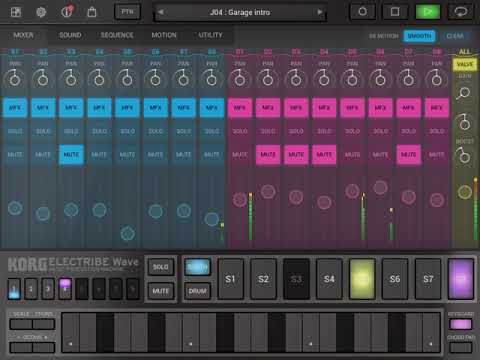480x360 pixels.
Task: Click the yellow VALUE button in ALL column
Action: click(x=464, y=64)
